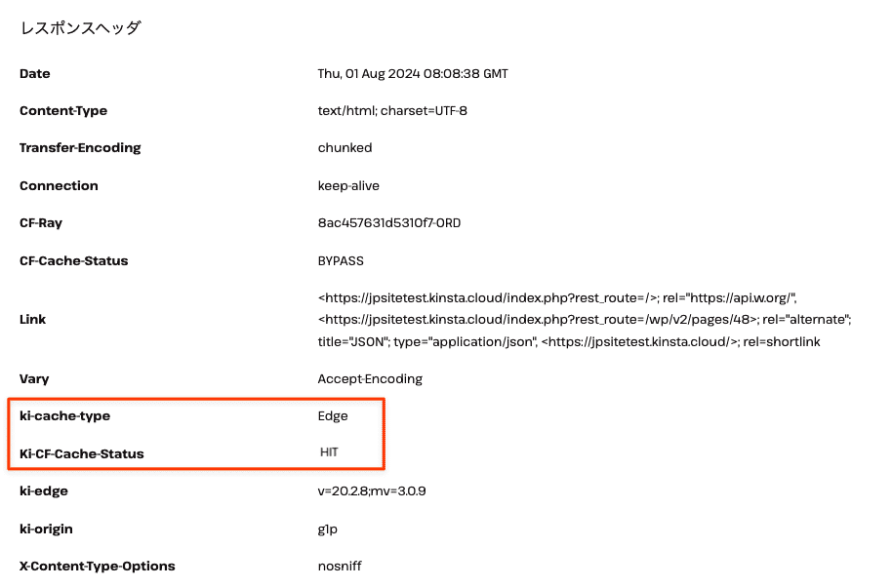Click the rest_route=/ link URL in Link header
Image resolution: width=892 pixels, height=588 pixels.
coord(489,298)
